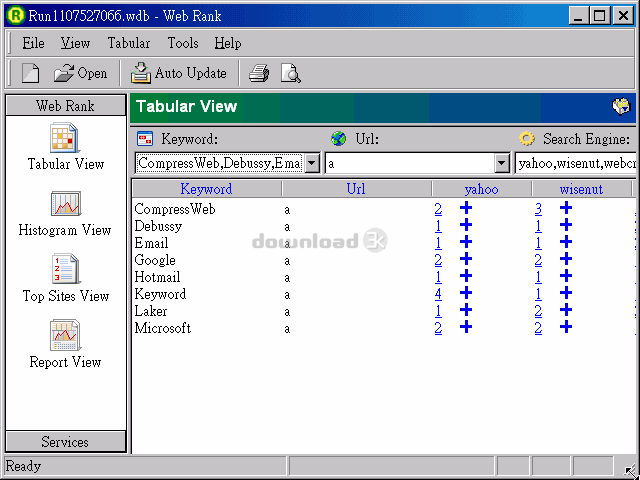Click the plus icon for Microsoft under wisenut

click(566, 327)
